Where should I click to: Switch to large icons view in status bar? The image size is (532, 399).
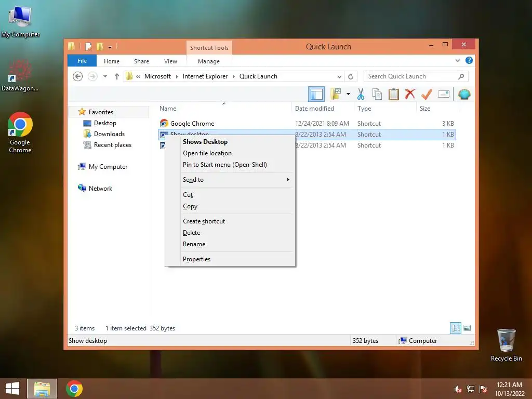467,328
